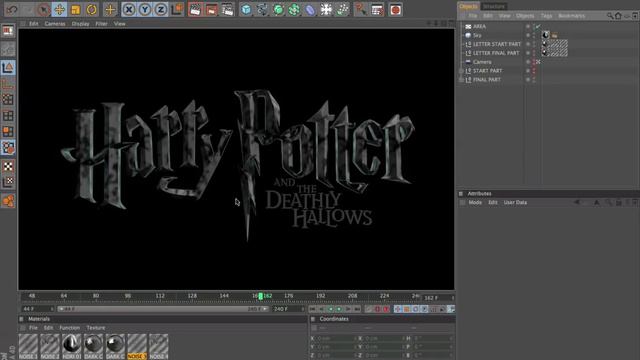640x360 pixels.
Task: Open the green NURBS generator icon
Action: coord(278,9)
